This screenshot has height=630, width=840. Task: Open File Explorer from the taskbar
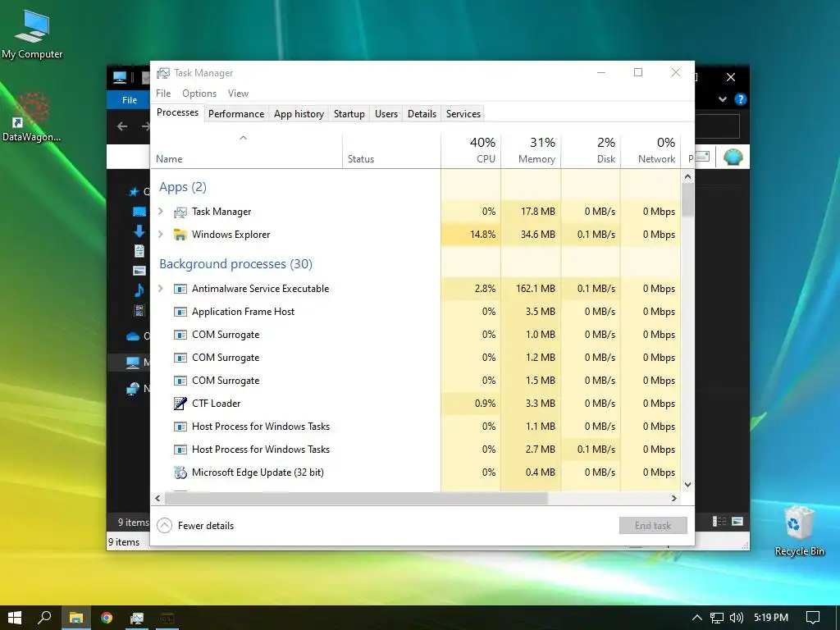pos(75,618)
